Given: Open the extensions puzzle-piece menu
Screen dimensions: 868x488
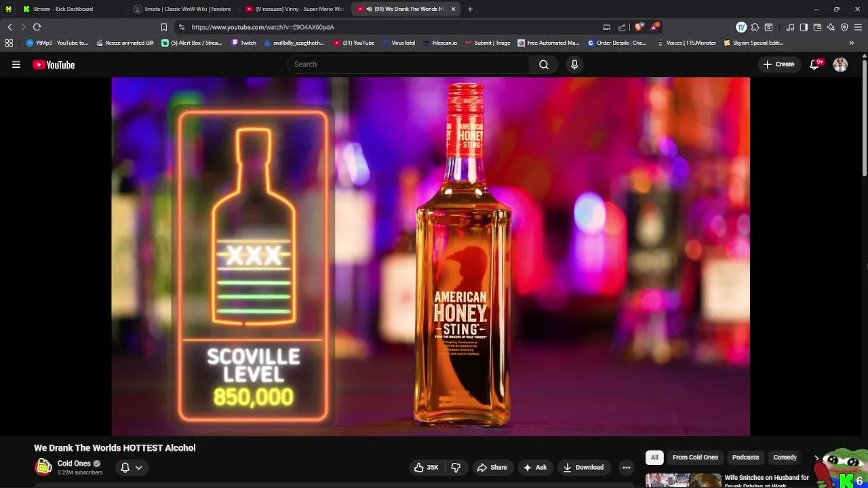Looking at the screenshot, I should coord(755,27).
